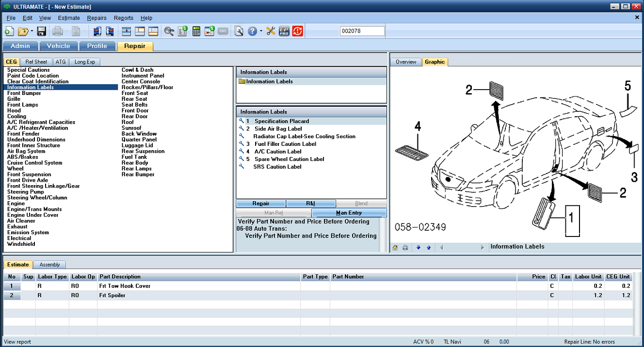Click the red refresh/update icon
644x347 pixels.
(297, 32)
